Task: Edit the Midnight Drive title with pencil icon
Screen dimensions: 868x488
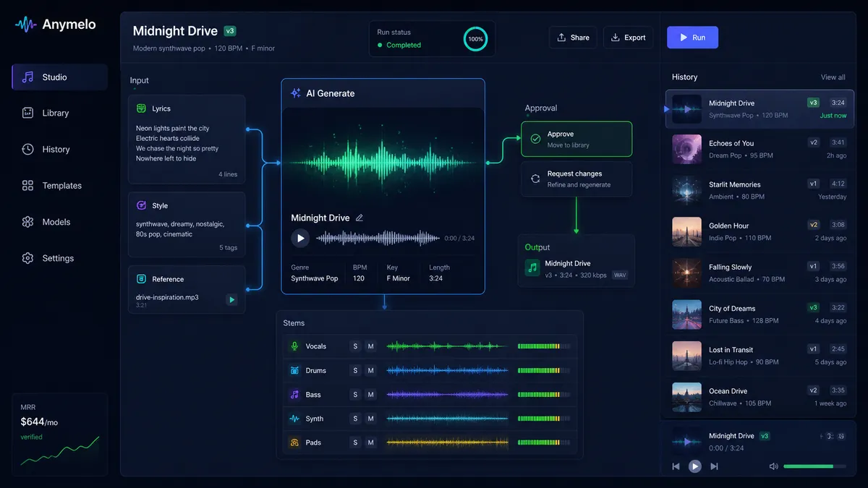Action: tap(359, 218)
